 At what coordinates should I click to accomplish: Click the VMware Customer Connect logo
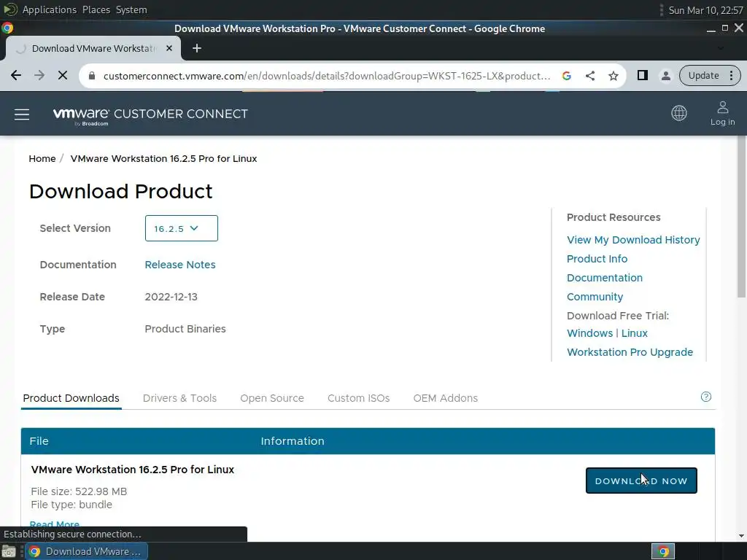tap(150, 116)
